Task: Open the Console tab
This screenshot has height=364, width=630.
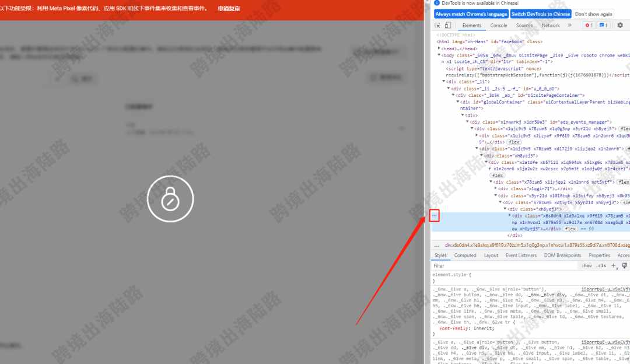Action: 499,25
